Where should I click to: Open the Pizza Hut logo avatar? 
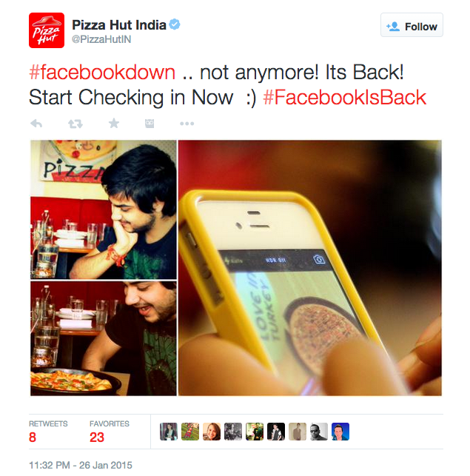pos(47,30)
